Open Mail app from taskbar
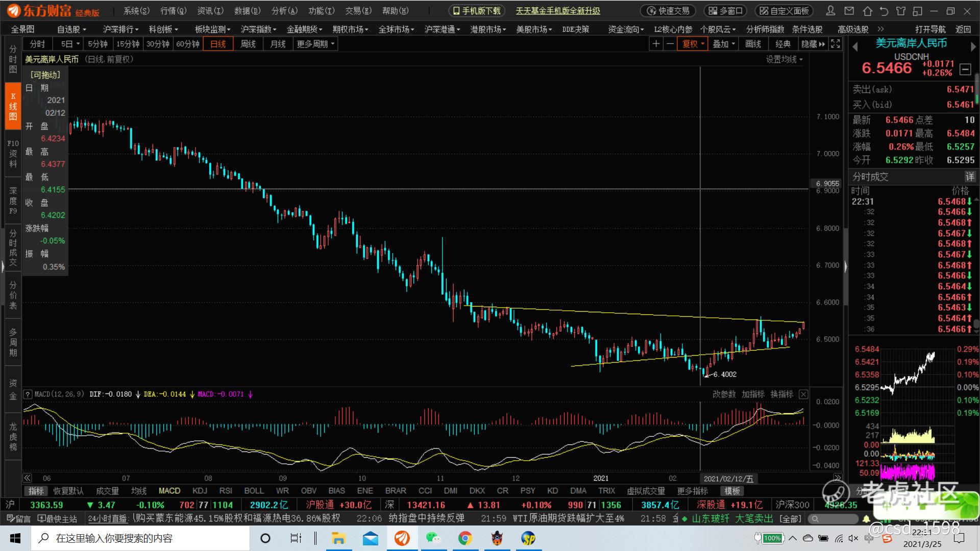Screen dimensions: 980x551 pos(371,538)
